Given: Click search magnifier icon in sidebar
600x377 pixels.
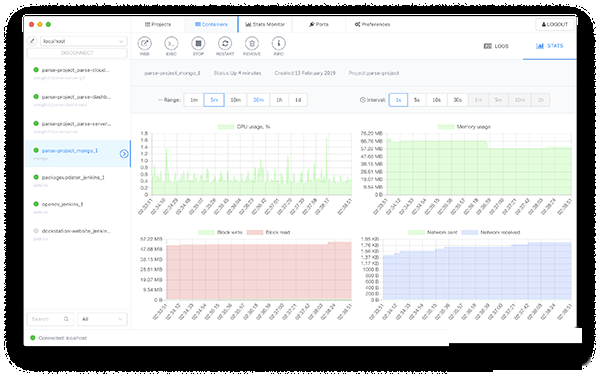Looking at the screenshot, I should 66,319.
